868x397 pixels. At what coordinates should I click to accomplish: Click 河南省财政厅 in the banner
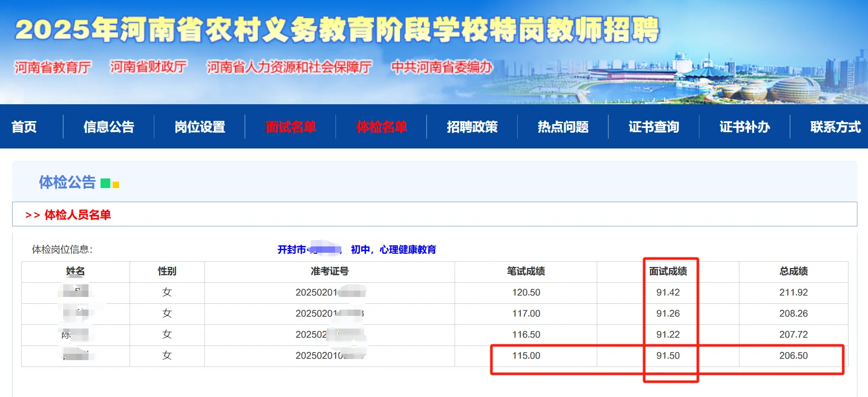[149, 67]
